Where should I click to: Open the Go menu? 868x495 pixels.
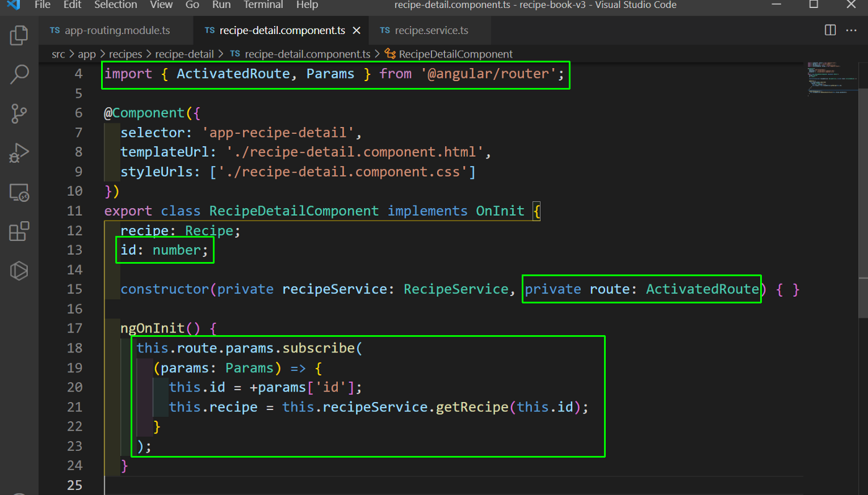point(192,5)
